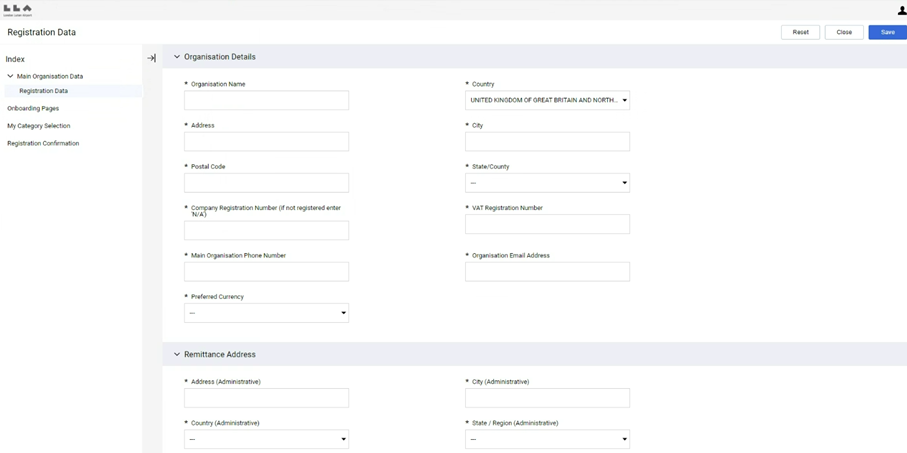Open the Preferred Currency dropdown
907x453 pixels.
click(x=266, y=313)
